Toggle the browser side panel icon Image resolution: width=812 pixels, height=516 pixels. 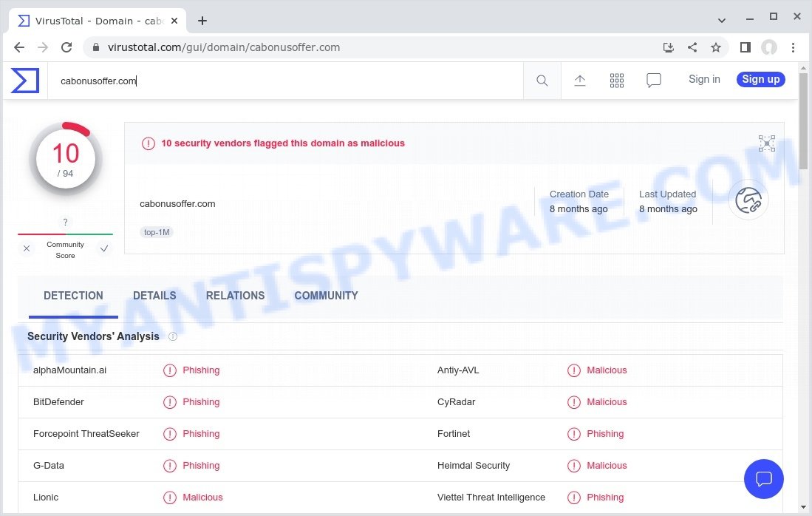[746, 47]
